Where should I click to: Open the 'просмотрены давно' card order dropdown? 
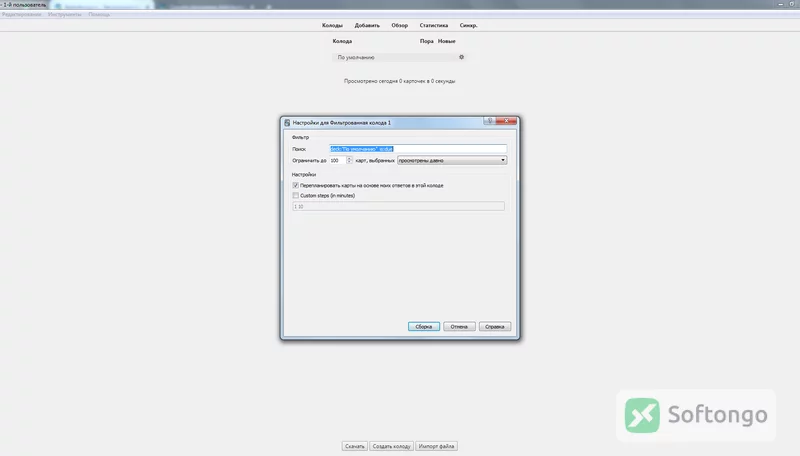click(x=452, y=160)
